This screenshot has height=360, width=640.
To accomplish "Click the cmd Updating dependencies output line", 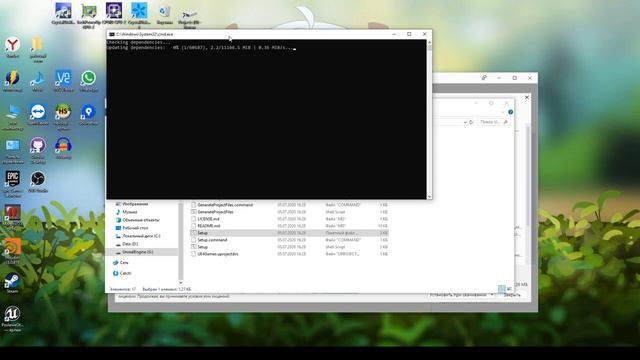I will [201, 48].
